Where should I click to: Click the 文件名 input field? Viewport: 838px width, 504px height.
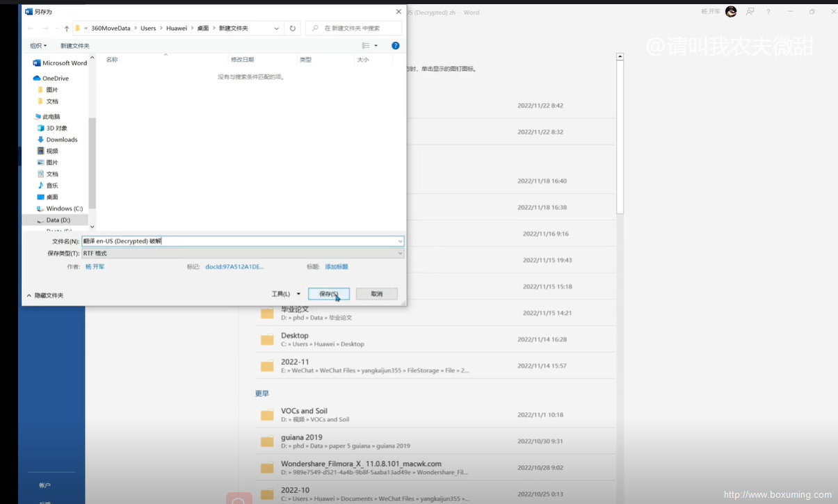click(239, 241)
